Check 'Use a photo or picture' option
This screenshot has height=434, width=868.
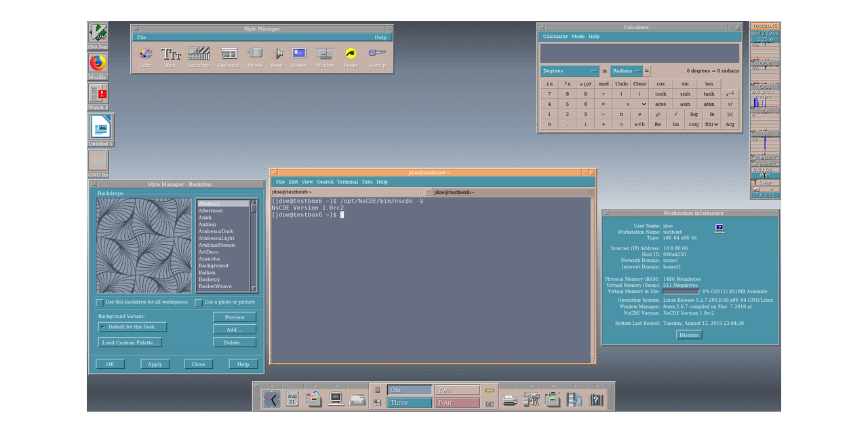coord(199,302)
